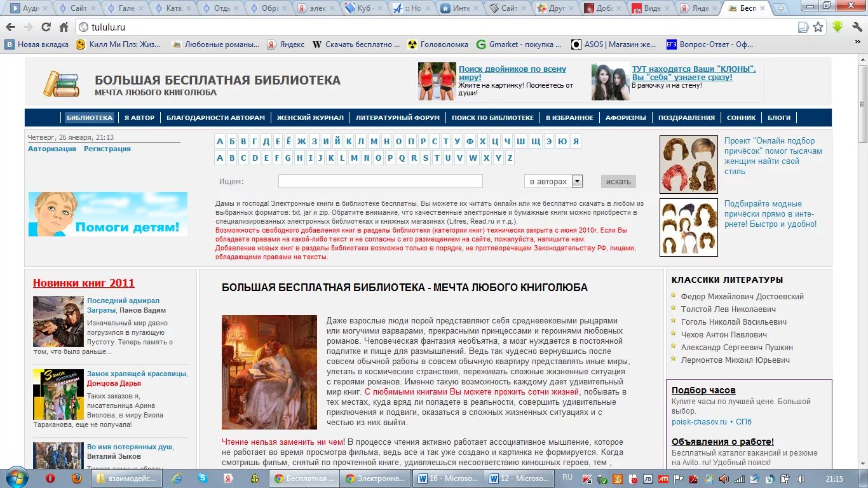Click in the Ищем search text field
This screenshot has height=488, width=868.
[380, 181]
